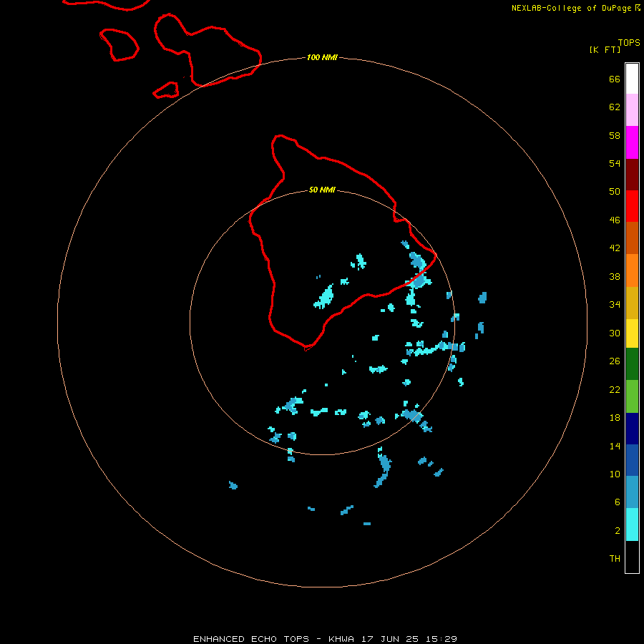Image resolution: width=644 pixels, height=644 pixels.
Task: Click the medium blue 14 kft legend swatch
Action: (x=632, y=460)
